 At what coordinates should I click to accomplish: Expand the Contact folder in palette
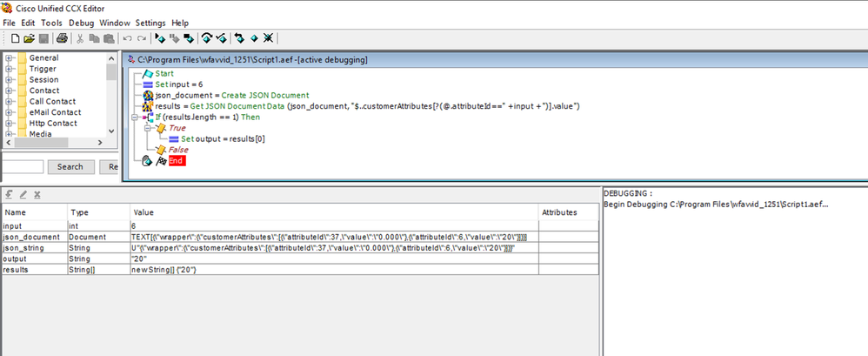[10, 91]
